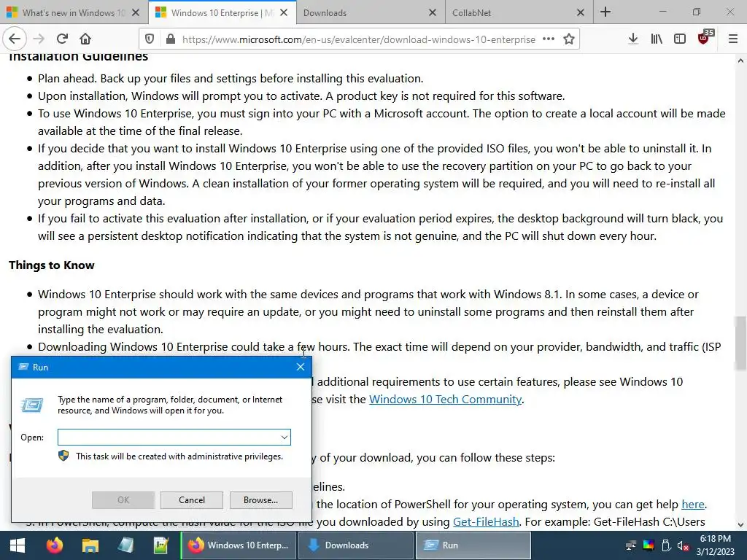Viewport: 747px width, 560px height.
Task: Open the Get-FileHash link
Action: (485, 522)
